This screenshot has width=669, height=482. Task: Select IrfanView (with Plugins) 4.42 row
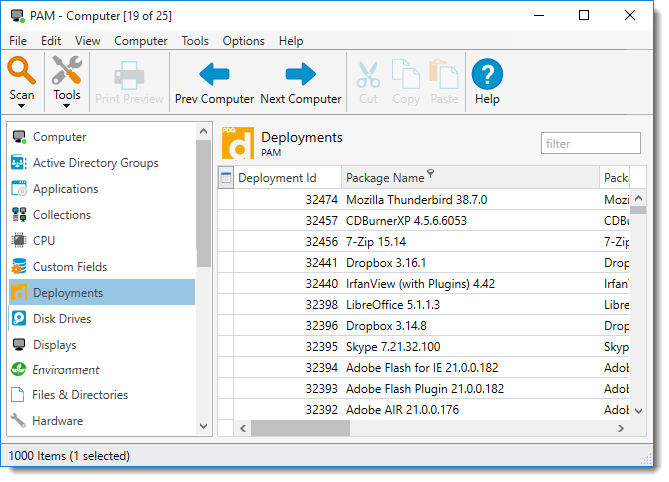[x=424, y=283]
